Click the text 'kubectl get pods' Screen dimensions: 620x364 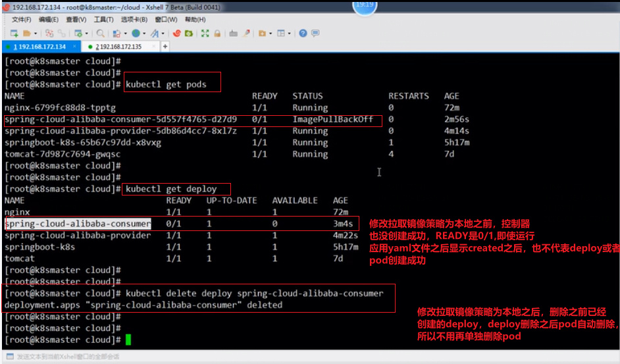[166, 84]
